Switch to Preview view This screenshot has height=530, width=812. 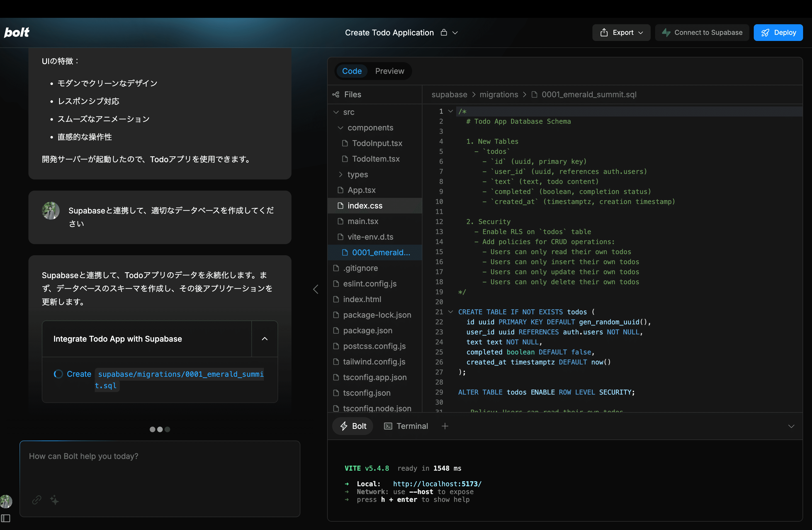point(389,71)
